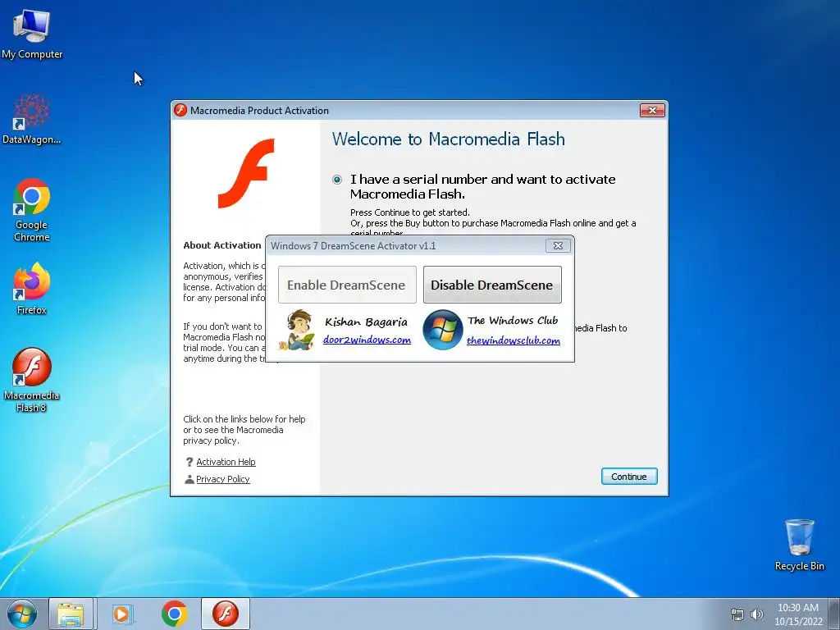Image resolution: width=840 pixels, height=630 pixels.
Task: Close the Macromedia Product Activation window
Action: pyautogui.click(x=652, y=110)
